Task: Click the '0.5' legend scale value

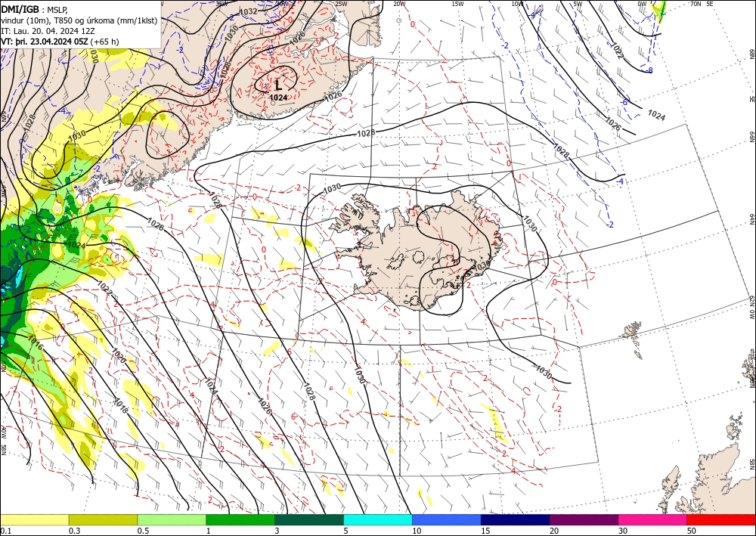Action: click(x=143, y=531)
